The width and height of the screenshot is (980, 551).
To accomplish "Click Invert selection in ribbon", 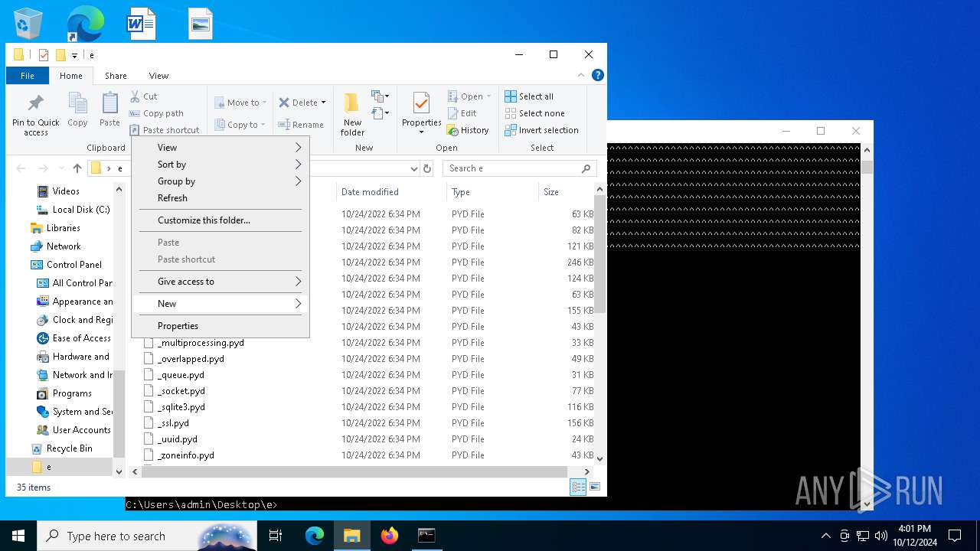I will click(x=541, y=130).
